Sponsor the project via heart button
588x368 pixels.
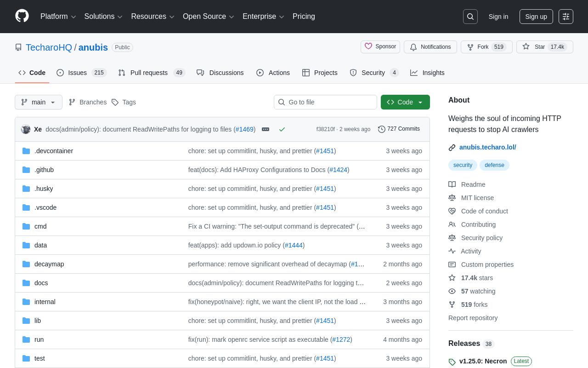(x=380, y=46)
